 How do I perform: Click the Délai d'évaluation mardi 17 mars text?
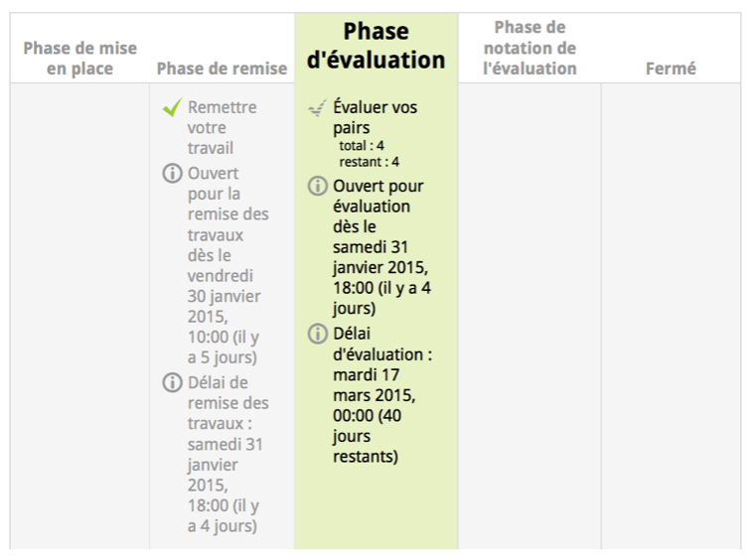[381, 395]
